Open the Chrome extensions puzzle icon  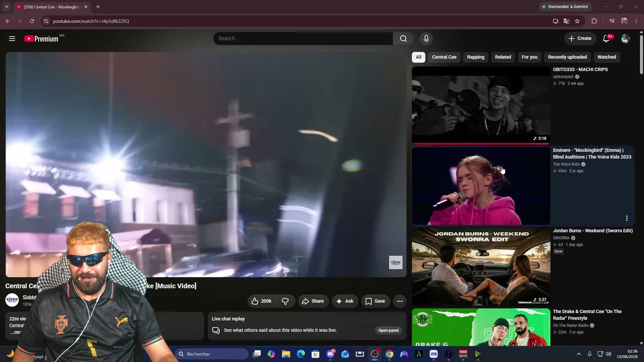point(594,21)
